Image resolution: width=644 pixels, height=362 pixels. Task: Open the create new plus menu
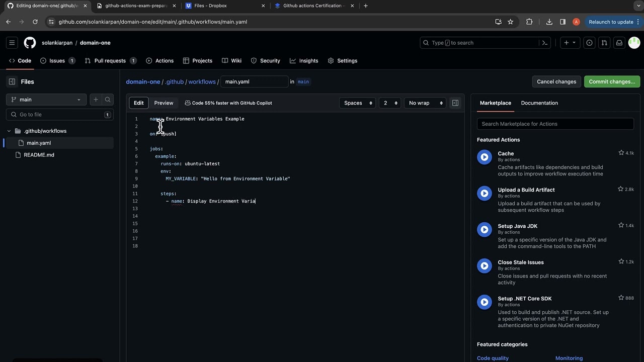point(570,43)
